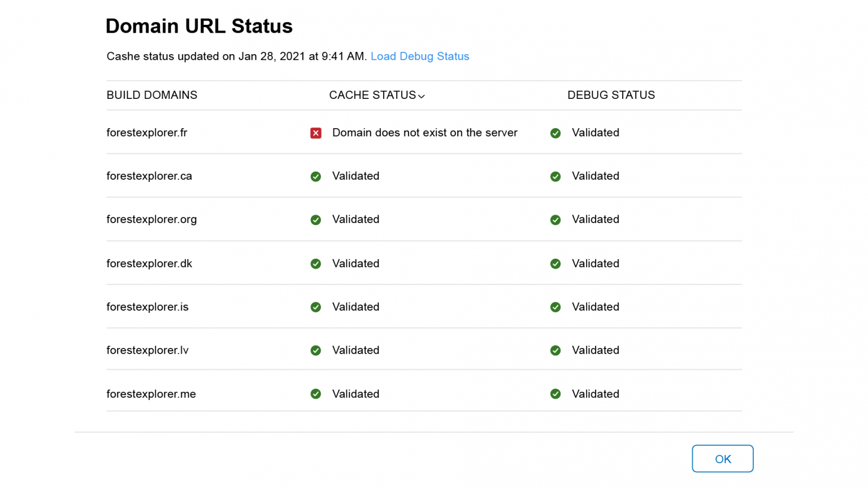Screen dimensions: 868x488
Task: Click cache validated checkmark for forestexplorer.me
Action: (x=316, y=394)
